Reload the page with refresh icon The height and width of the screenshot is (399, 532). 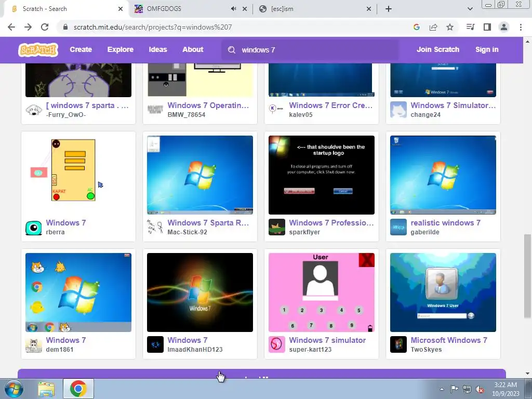(45, 27)
